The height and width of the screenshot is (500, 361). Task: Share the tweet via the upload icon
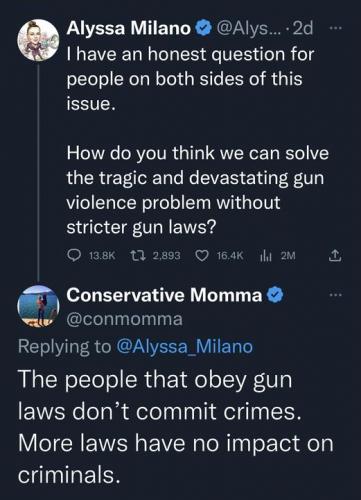[335, 256]
